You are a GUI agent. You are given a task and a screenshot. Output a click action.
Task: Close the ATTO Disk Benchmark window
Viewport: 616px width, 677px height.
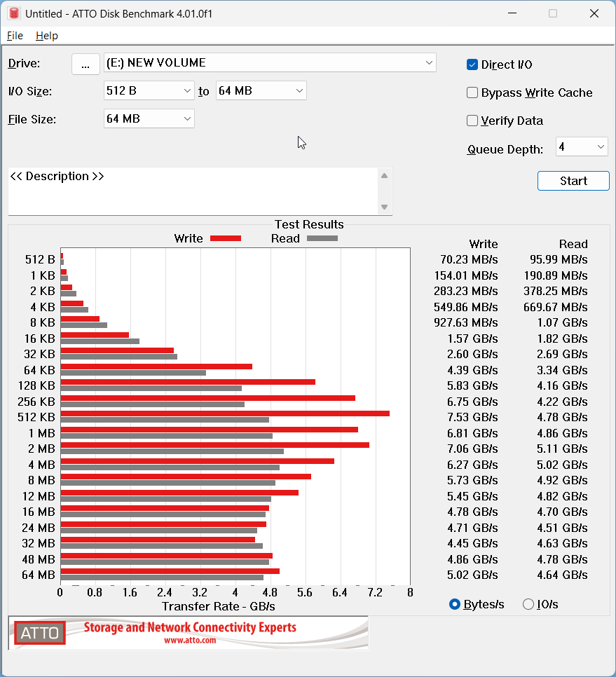tap(594, 13)
